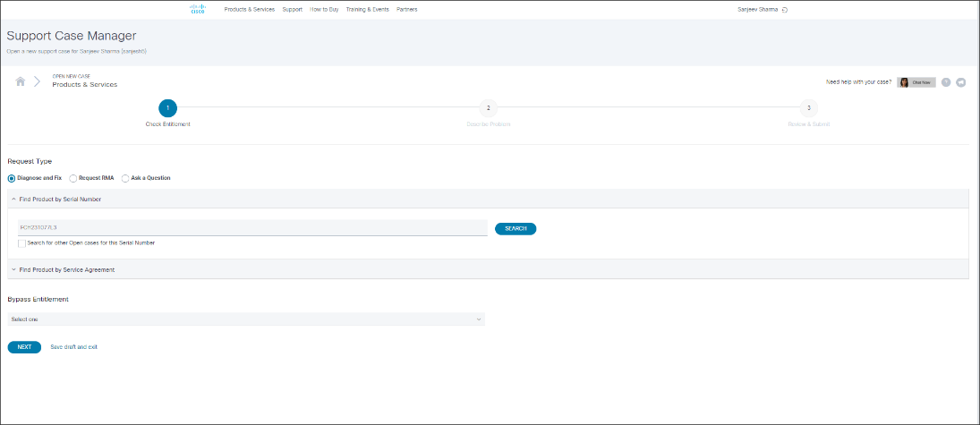
Task: Open Products & Services menu
Action: [250, 9]
